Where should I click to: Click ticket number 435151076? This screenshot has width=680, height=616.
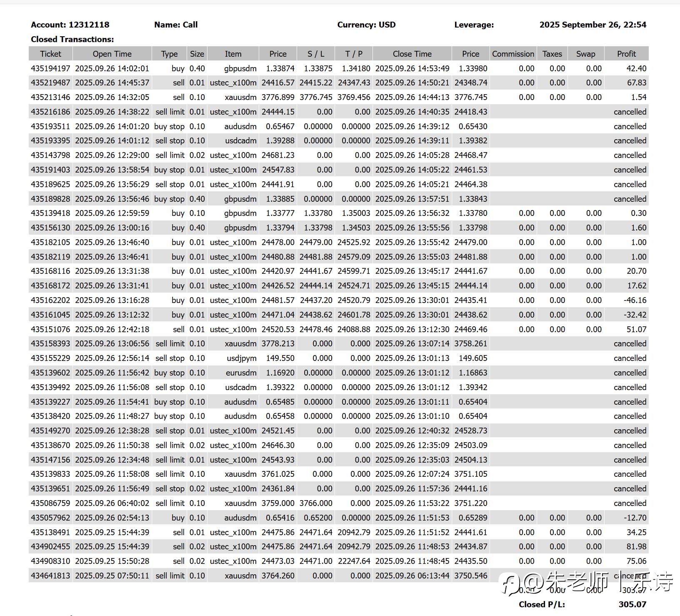50,329
